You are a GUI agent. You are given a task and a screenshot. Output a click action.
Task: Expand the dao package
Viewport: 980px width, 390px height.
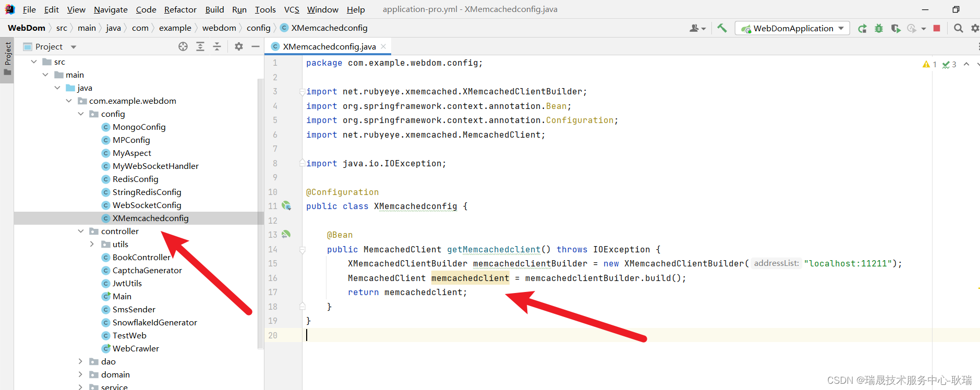coord(80,361)
